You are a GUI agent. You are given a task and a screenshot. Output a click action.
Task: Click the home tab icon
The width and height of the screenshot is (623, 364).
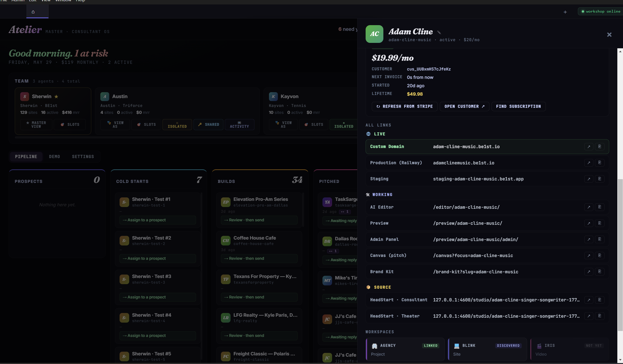(x=33, y=12)
